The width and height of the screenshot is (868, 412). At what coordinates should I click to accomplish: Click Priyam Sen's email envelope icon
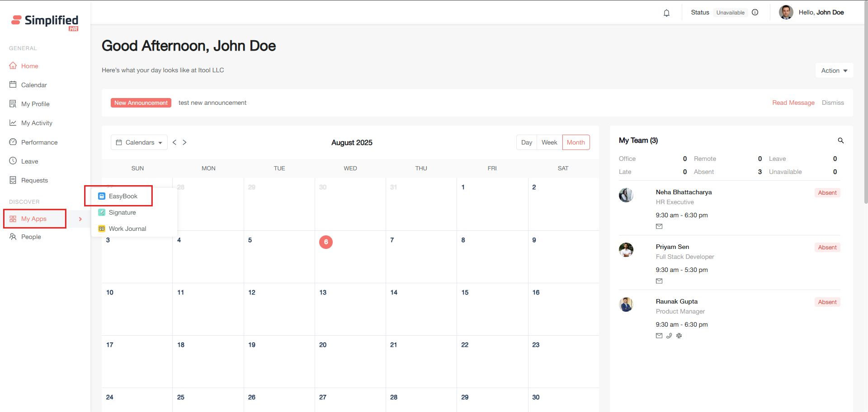point(659,281)
